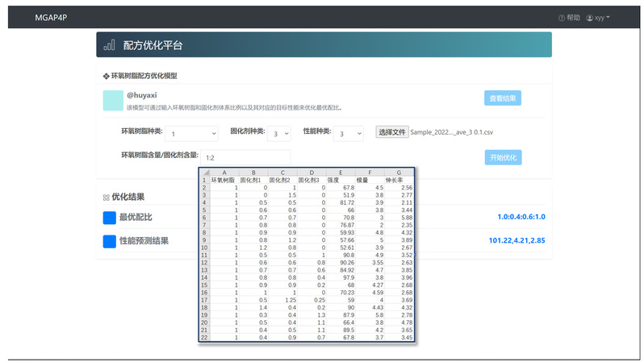Expand the xyy user account menu

pos(598,17)
